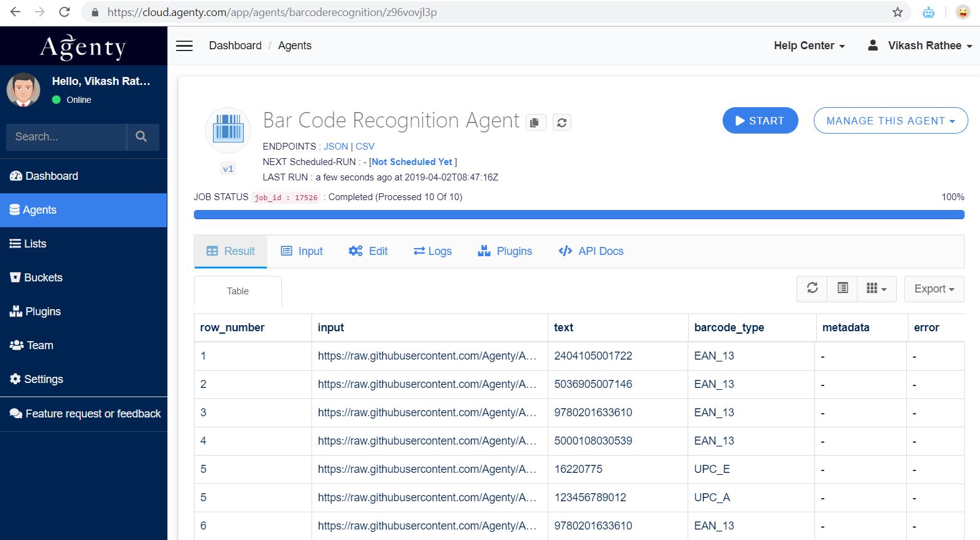Open Feature request or feedback

tap(84, 414)
